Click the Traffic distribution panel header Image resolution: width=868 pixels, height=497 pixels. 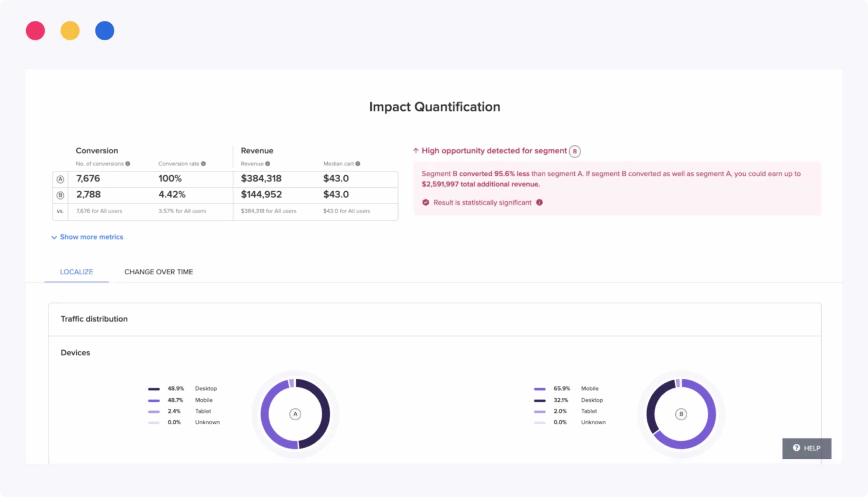pyautogui.click(x=94, y=319)
